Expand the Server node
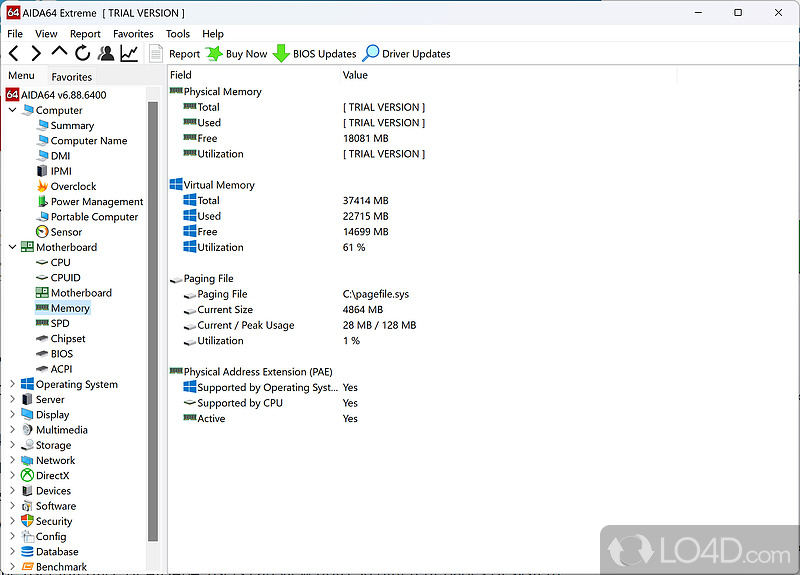This screenshot has height=575, width=800. point(13,399)
